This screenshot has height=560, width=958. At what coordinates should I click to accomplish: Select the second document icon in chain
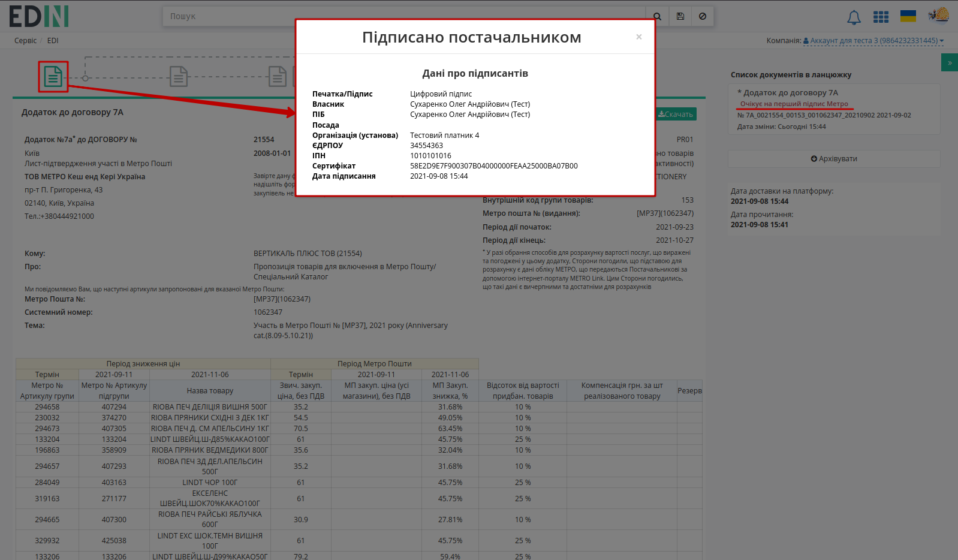pyautogui.click(x=179, y=77)
